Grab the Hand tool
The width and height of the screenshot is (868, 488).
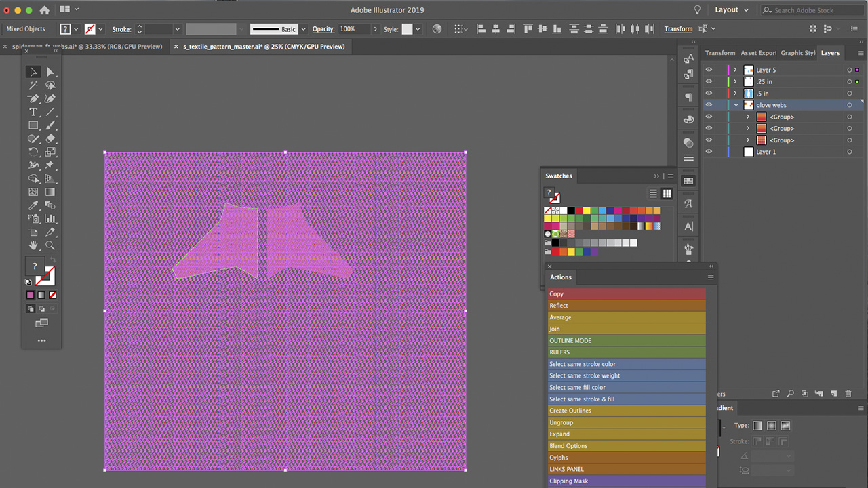click(33, 245)
